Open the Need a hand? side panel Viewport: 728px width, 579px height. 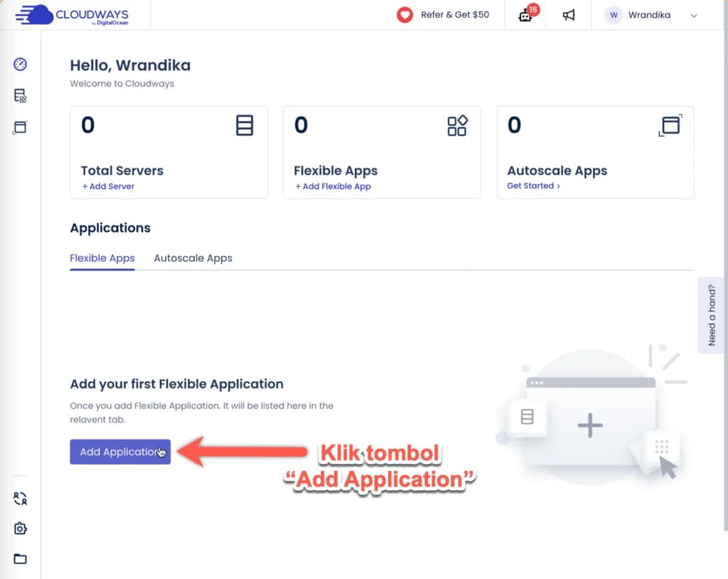(712, 315)
